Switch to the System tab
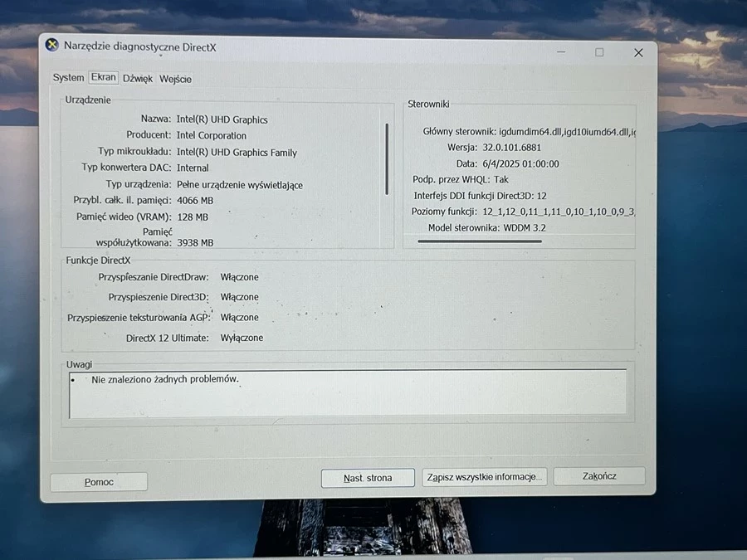Image resolution: width=747 pixels, height=560 pixels. click(68, 78)
